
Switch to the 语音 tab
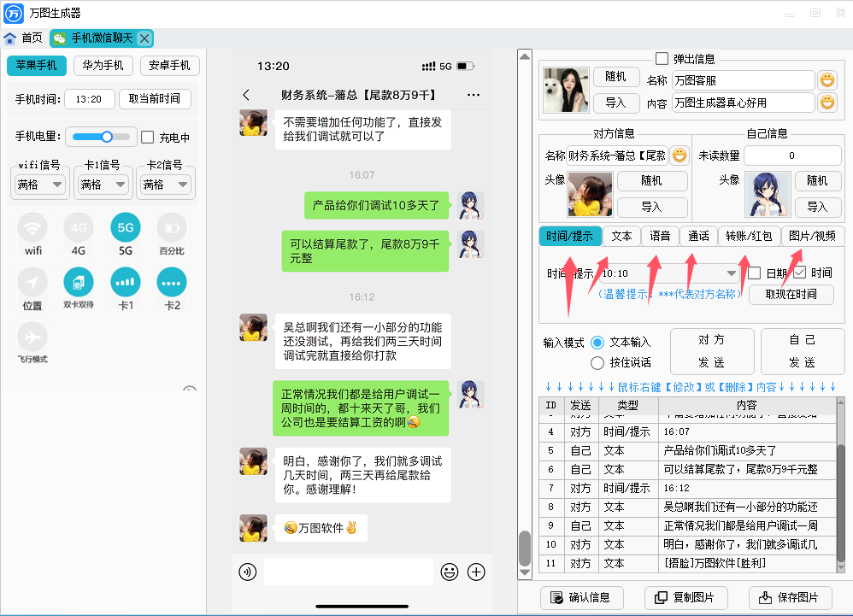click(x=660, y=236)
